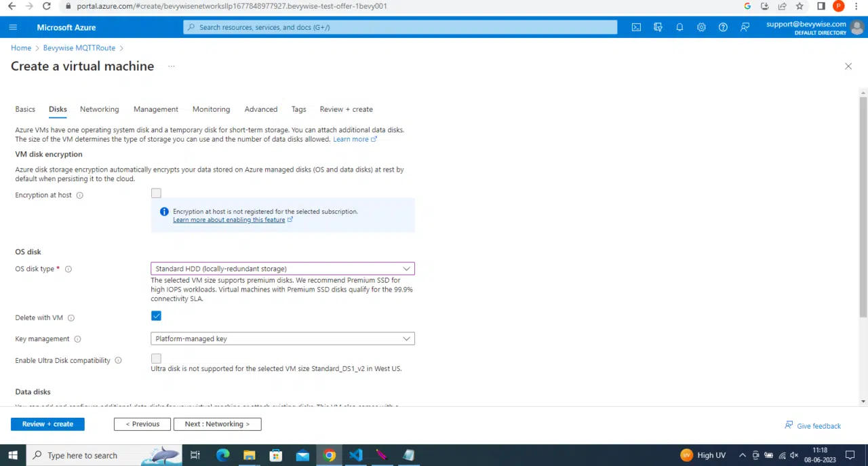Image resolution: width=868 pixels, height=466 pixels.
Task: Show info tooltip for Key management
Action: [77, 339]
